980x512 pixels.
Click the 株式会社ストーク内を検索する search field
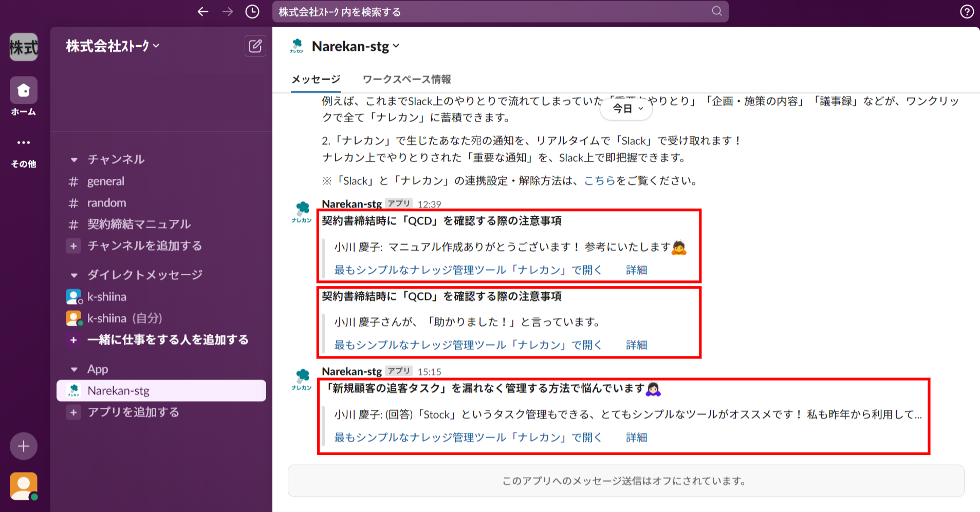pos(500,11)
